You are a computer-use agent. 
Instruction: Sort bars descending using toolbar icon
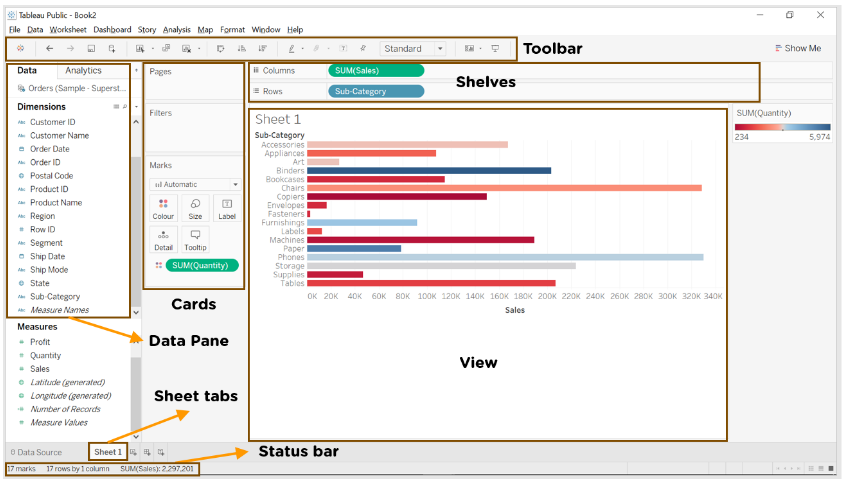(x=262, y=48)
